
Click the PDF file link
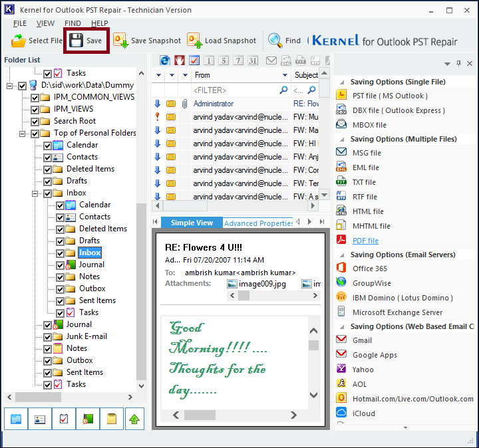tap(365, 241)
